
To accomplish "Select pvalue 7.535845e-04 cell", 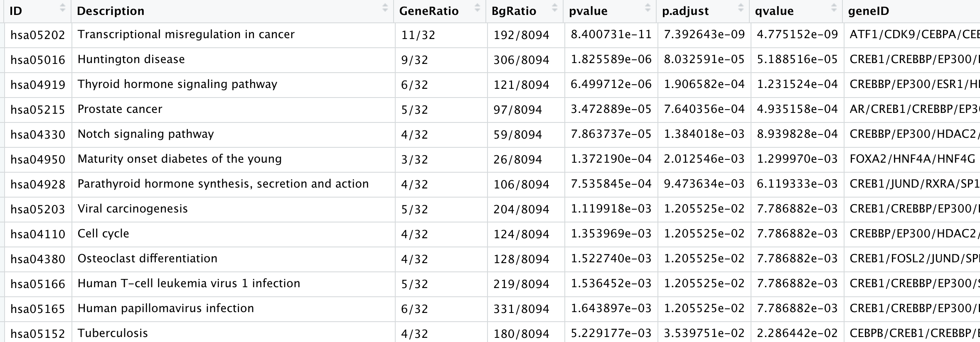I will coord(611,184).
